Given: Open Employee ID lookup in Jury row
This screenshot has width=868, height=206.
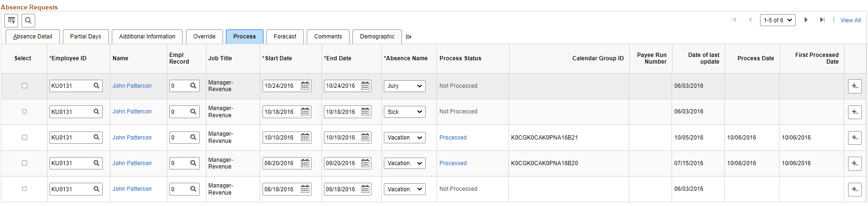Looking at the screenshot, I should click(97, 86).
